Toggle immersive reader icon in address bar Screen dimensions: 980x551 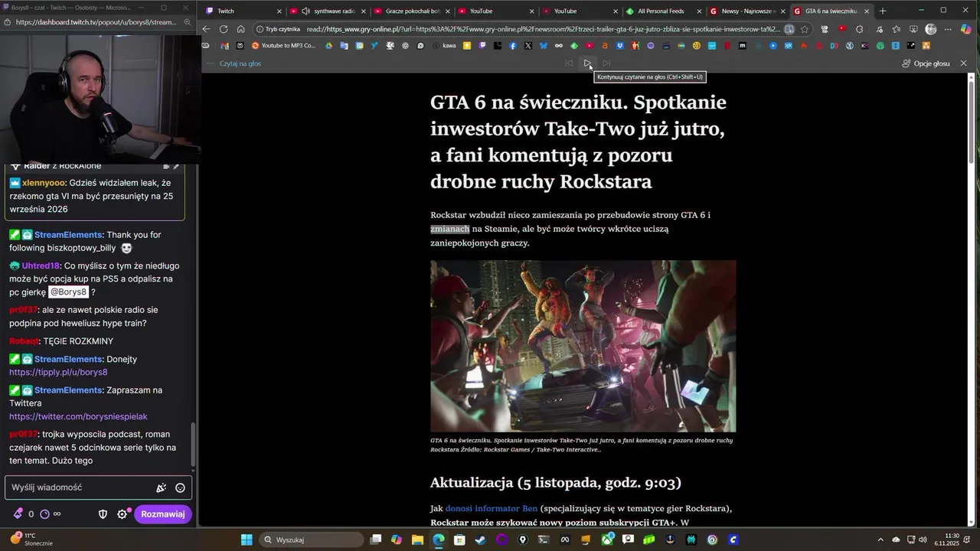click(x=789, y=29)
